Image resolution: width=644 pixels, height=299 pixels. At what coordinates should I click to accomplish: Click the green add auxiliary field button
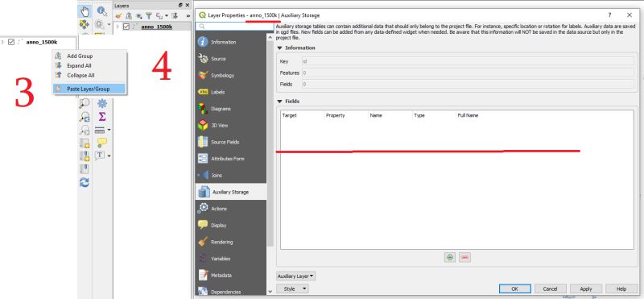(x=450, y=257)
